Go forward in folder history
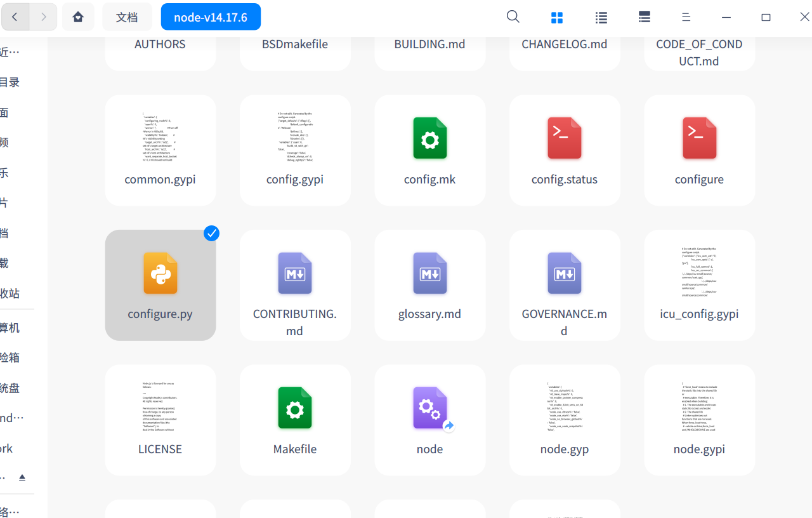This screenshot has width=812, height=518. pos(43,17)
